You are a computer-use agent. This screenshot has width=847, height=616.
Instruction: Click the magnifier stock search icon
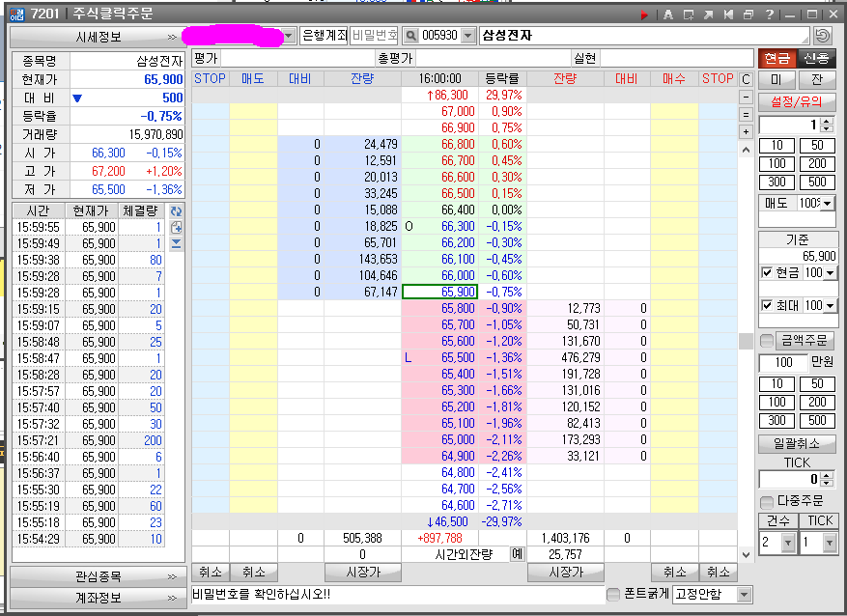coord(411,36)
